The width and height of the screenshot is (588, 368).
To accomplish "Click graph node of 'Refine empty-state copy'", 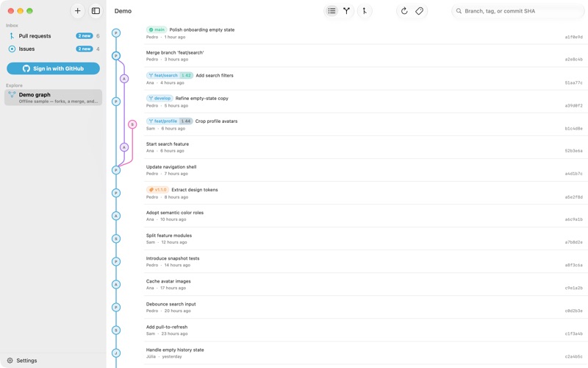I will 116,102.
